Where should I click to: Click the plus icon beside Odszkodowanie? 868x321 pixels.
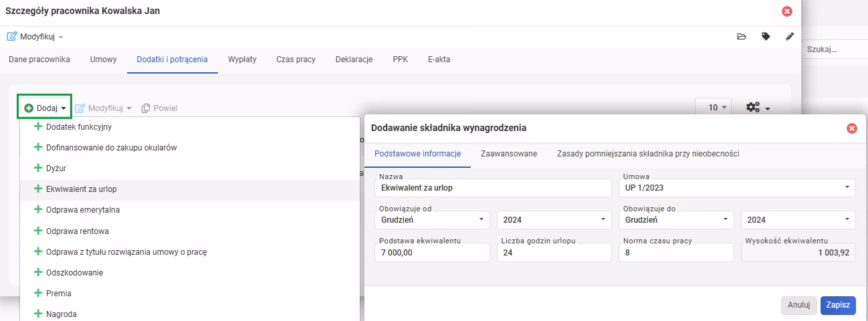[37, 272]
